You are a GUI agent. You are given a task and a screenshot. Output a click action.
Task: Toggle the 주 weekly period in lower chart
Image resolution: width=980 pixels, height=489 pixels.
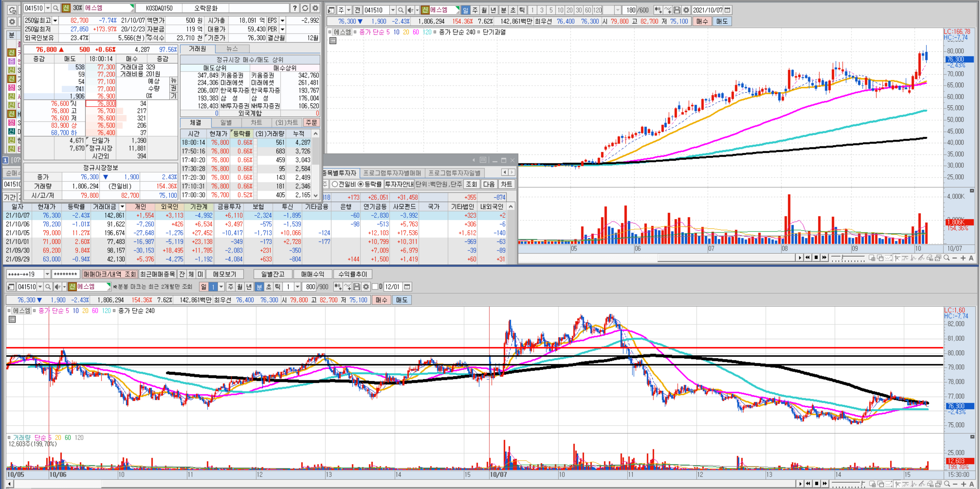point(230,287)
